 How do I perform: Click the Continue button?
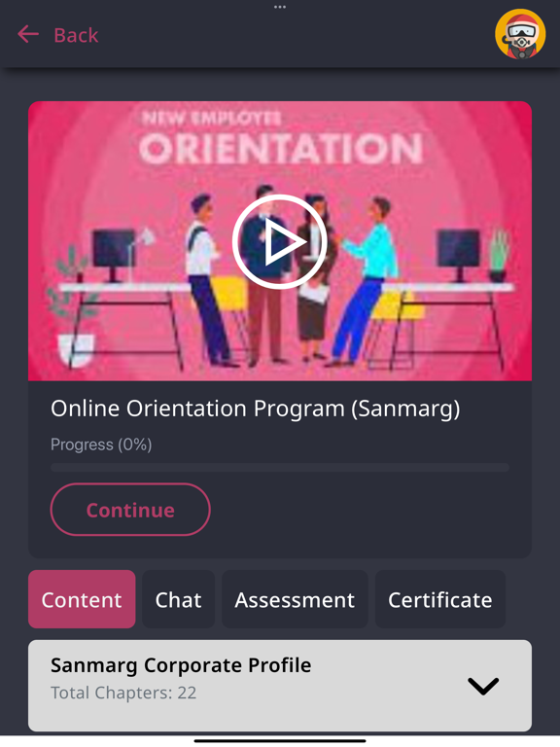tap(130, 510)
